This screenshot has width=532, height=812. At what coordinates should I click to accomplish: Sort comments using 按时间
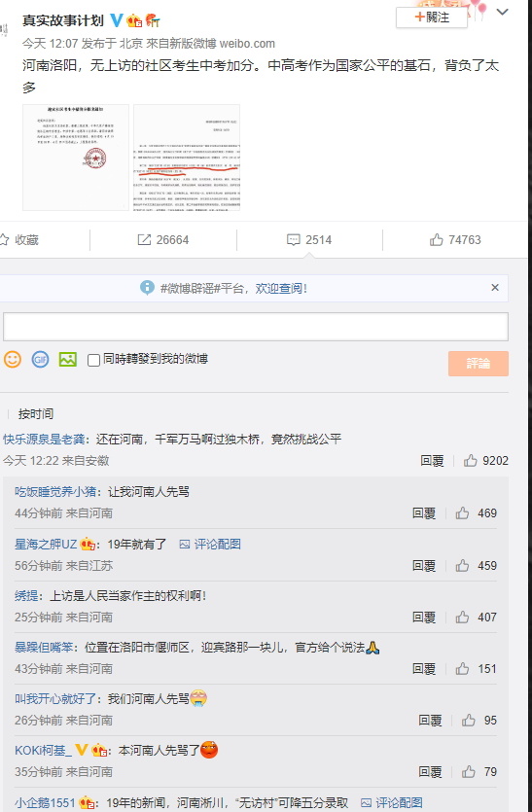coord(36,413)
